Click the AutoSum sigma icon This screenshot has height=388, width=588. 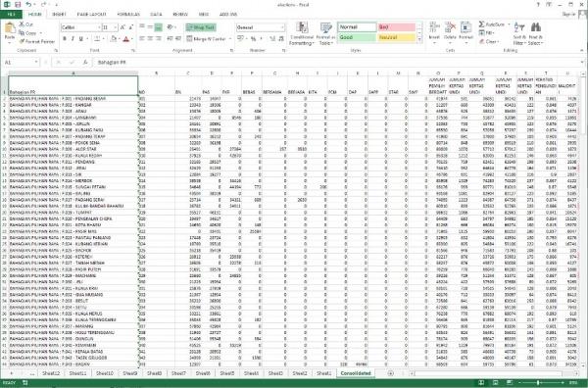481,24
